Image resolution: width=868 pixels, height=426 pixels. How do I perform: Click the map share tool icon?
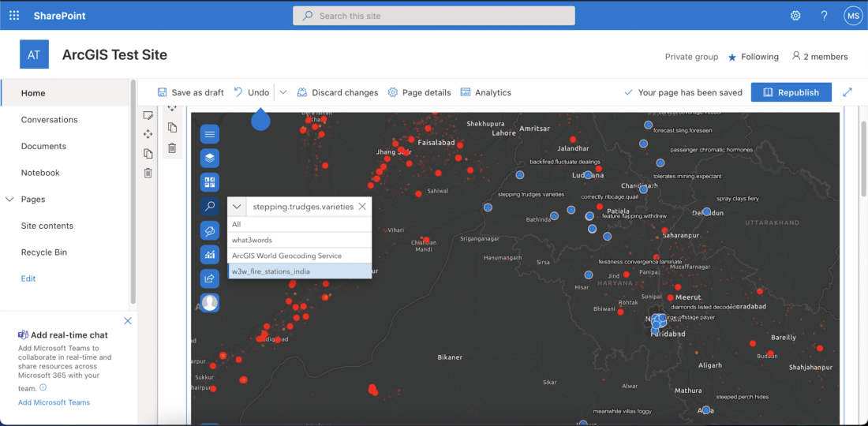tap(209, 278)
